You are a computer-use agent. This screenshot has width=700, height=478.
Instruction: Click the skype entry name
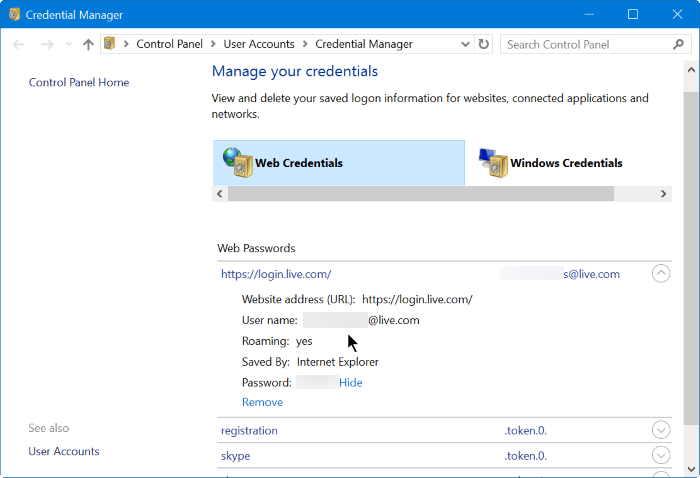235,456
